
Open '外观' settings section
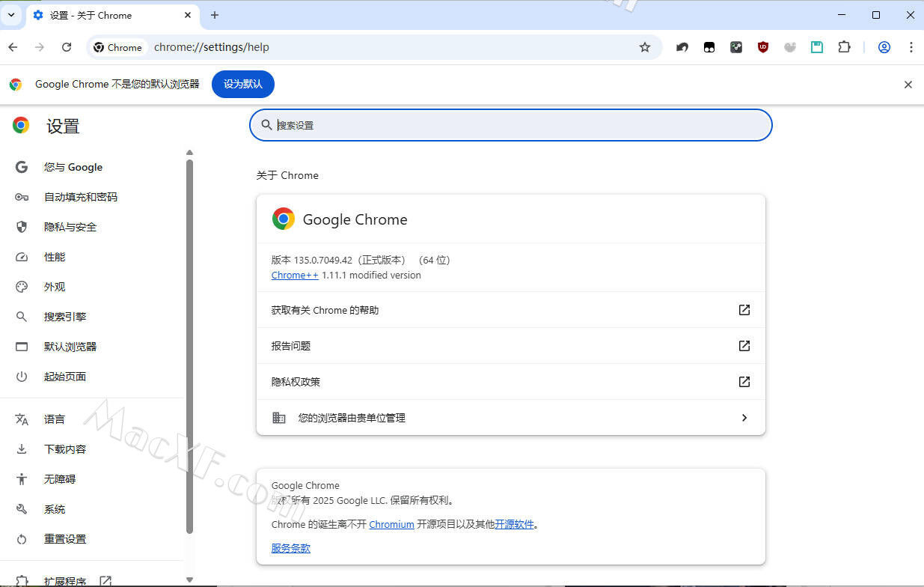(55, 287)
